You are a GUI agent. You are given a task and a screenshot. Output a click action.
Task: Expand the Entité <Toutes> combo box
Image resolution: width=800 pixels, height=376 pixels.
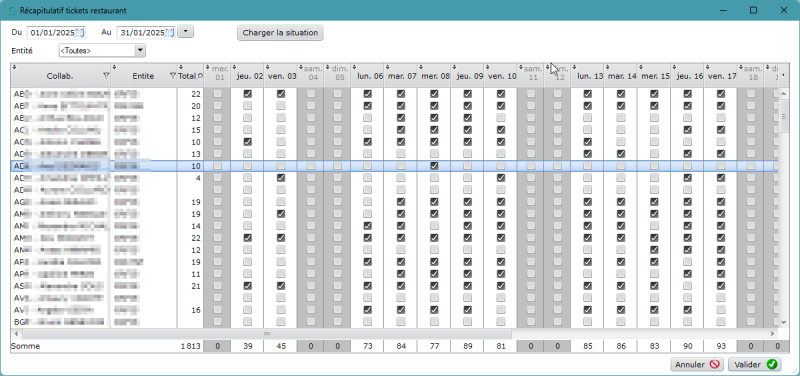(x=140, y=51)
